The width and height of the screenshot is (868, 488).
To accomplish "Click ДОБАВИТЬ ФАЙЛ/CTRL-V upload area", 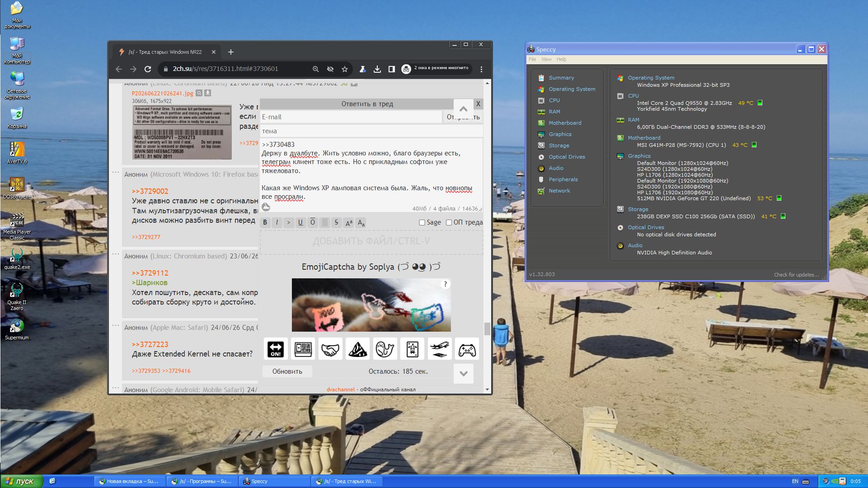I will click(371, 241).
